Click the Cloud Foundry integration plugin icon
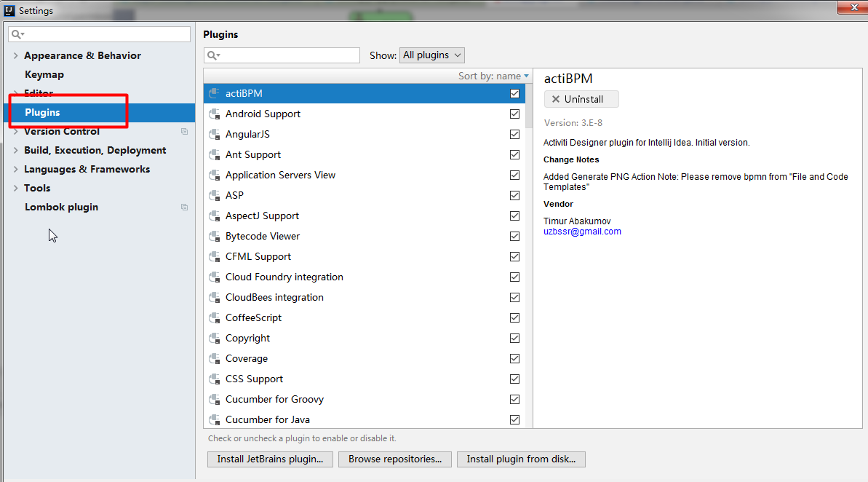The width and height of the screenshot is (868, 482). [x=214, y=277]
